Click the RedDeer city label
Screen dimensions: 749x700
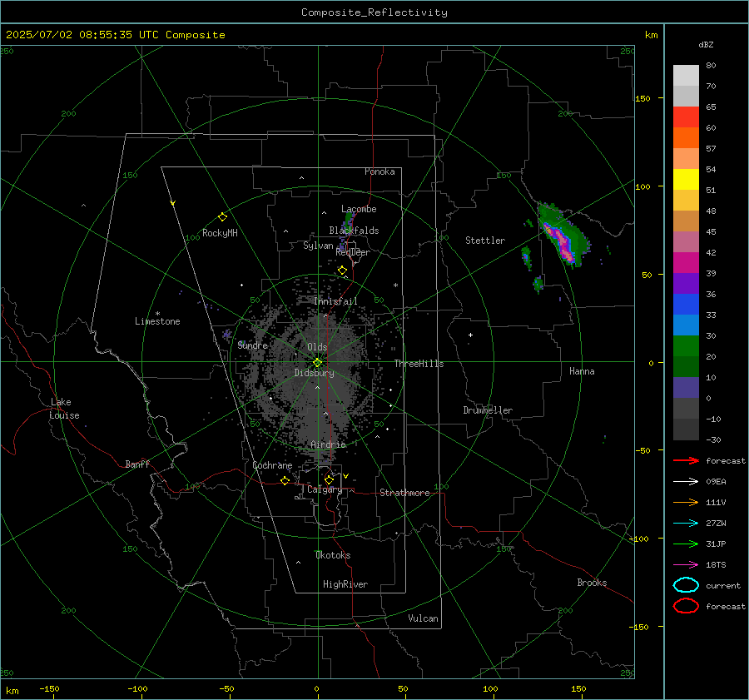(x=353, y=252)
